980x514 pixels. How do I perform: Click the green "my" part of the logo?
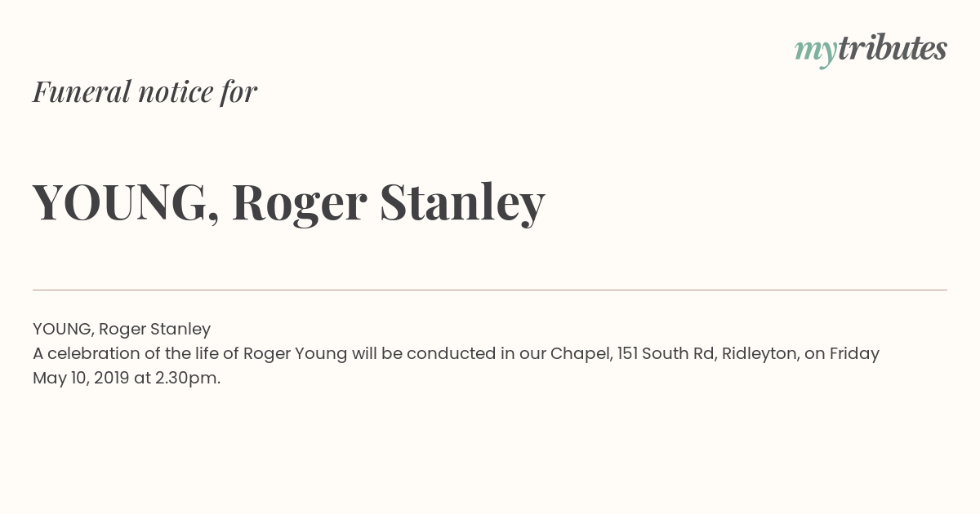815,52
